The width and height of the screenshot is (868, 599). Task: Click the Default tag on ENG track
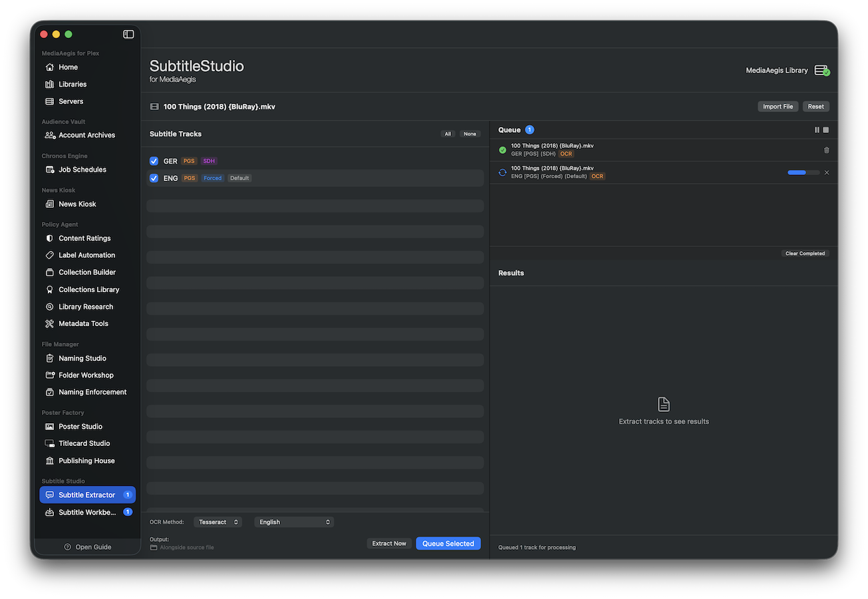coord(239,178)
